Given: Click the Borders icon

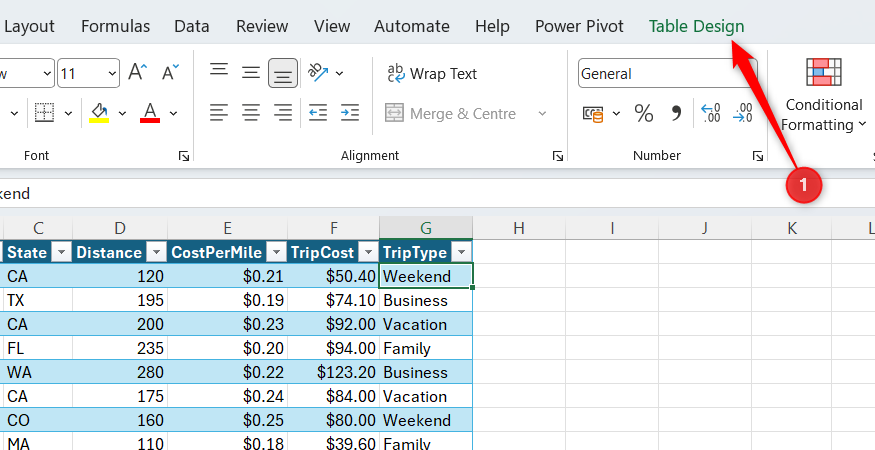Looking at the screenshot, I should click(x=45, y=113).
